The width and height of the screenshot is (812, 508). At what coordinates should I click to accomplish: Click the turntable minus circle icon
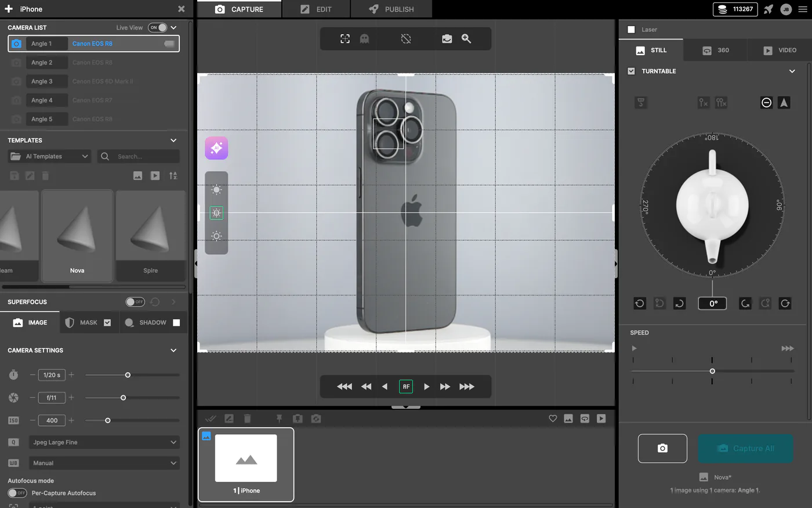click(x=766, y=103)
